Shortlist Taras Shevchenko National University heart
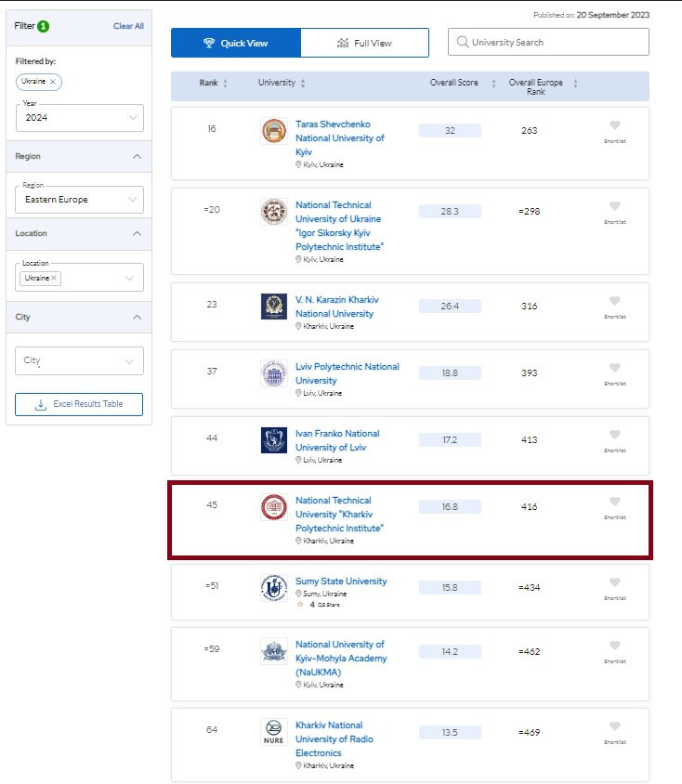The image size is (682, 784). click(x=614, y=125)
